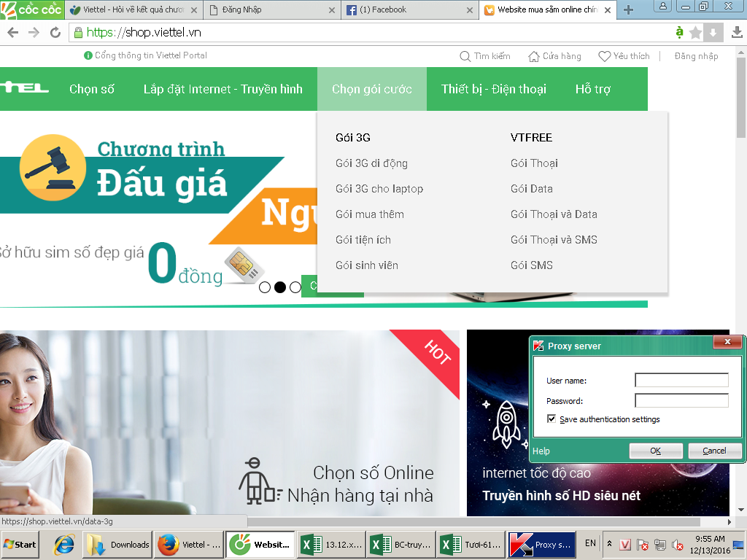Image resolution: width=747 pixels, height=560 pixels.
Task: Click the browser reload icon
Action: click(x=55, y=32)
